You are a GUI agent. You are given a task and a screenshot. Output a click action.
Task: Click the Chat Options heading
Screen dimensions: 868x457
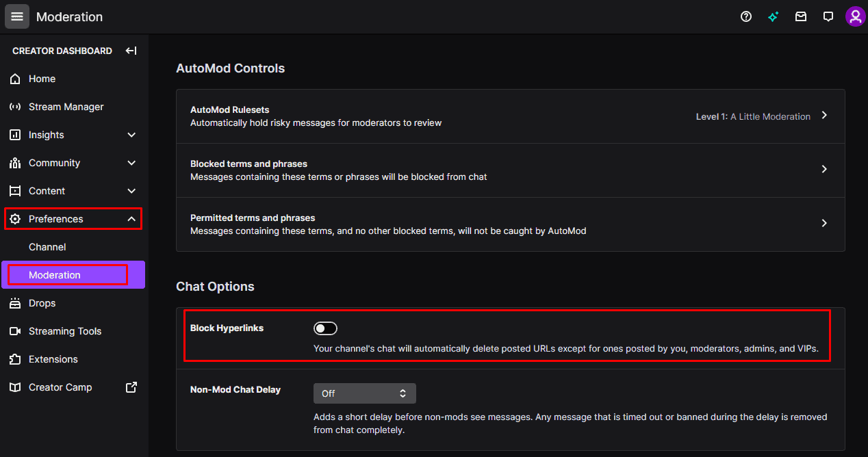215,287
